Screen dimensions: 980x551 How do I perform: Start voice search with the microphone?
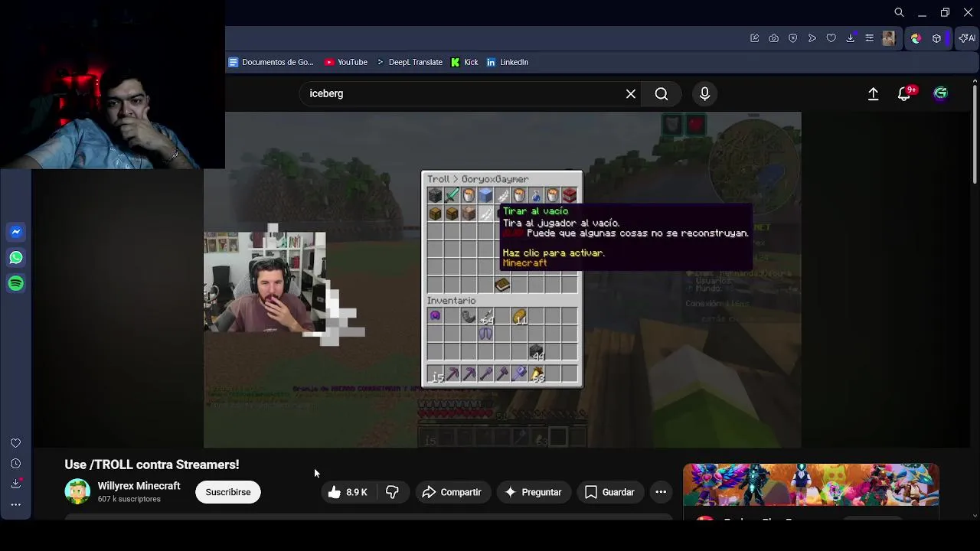(704, 93)
